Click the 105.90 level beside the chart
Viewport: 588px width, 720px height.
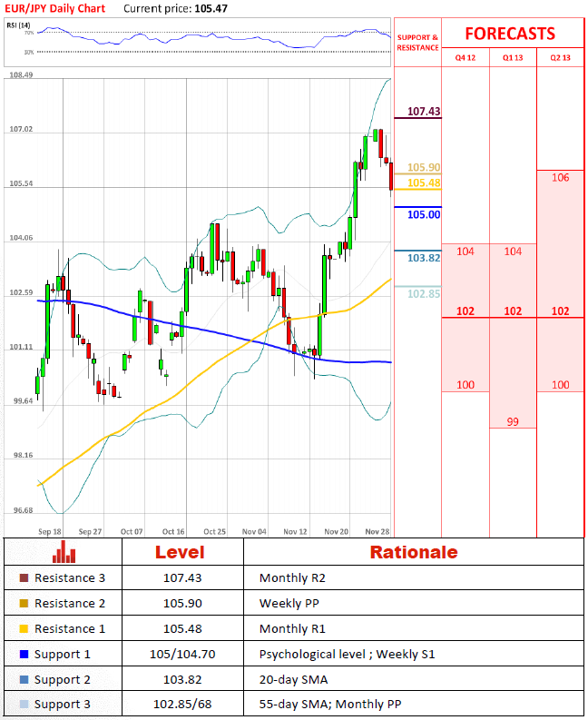pyautogui.click(x=424, y=167)
